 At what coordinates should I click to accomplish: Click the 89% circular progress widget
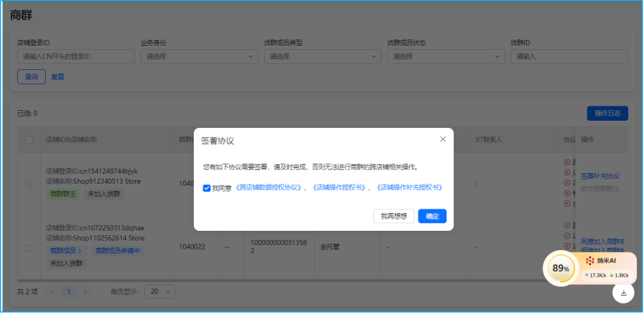coord(560,268)
